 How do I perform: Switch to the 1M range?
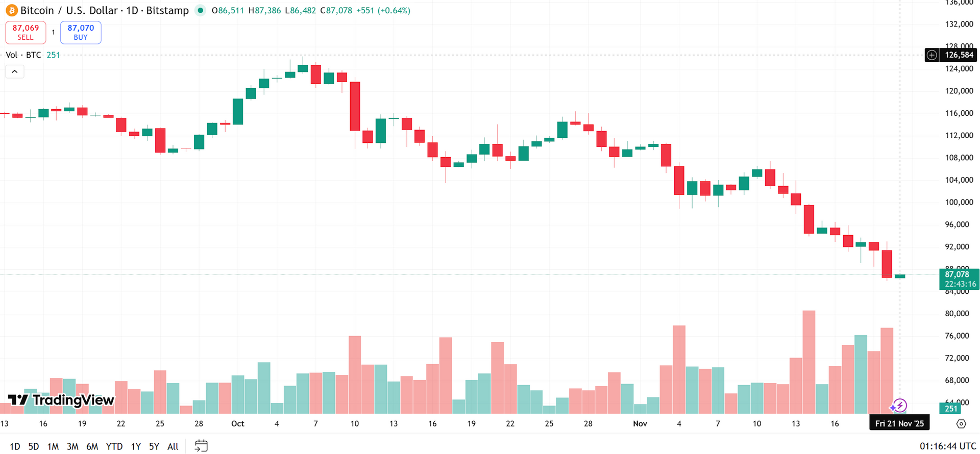point(53,446)
